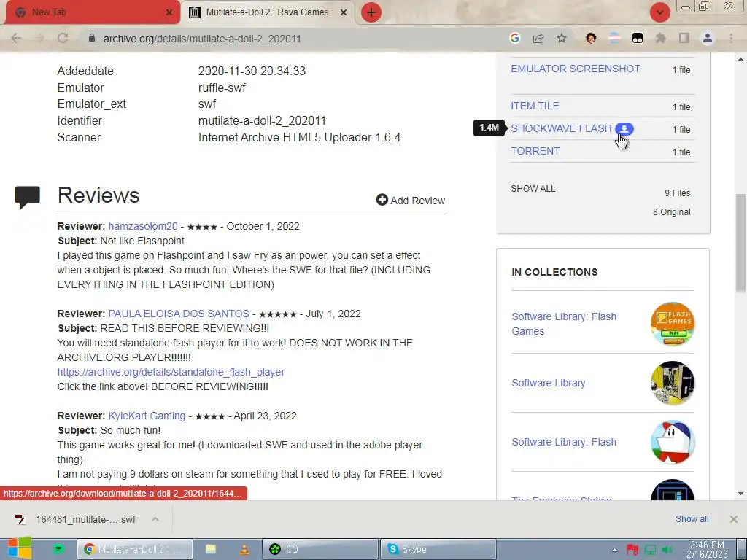Click the avatar face extension icon
The image size is (747, 560).
pos(591,38)
